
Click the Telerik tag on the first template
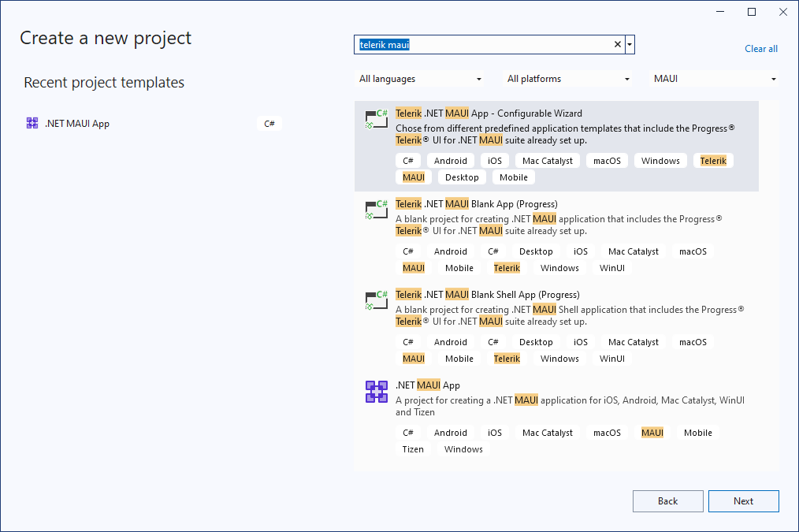(712, 160)
